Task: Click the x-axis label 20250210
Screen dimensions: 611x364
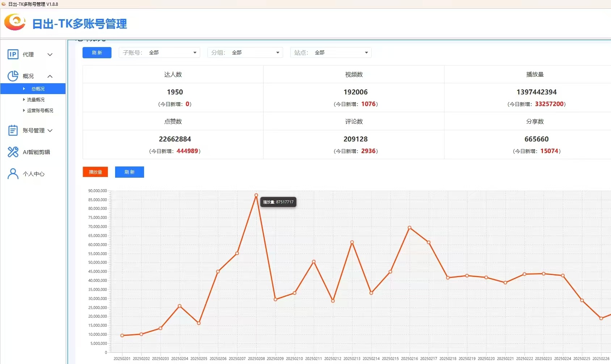Action: click(294, 359)
